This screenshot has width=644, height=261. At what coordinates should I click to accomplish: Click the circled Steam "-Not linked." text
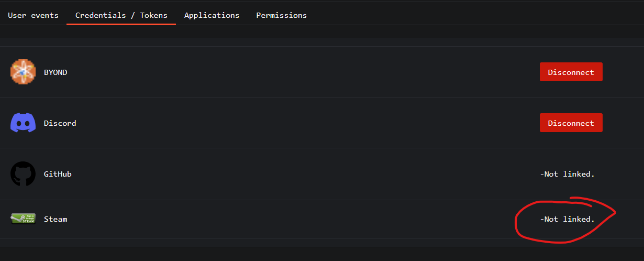pos(567,219)
